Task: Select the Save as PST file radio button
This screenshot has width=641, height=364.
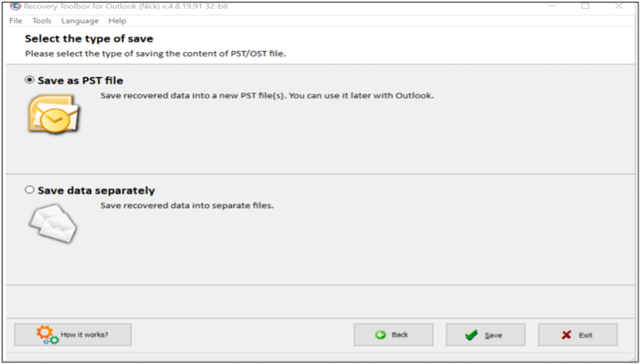Action: 30,80
